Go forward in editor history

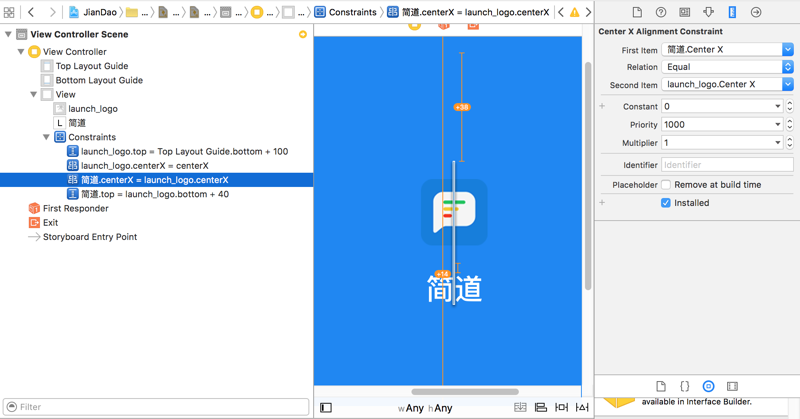[x=52, y=12]
